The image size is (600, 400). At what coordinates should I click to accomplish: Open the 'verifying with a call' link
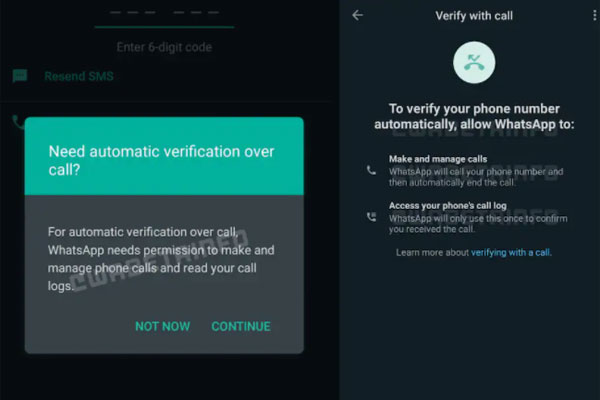point(511,253)
